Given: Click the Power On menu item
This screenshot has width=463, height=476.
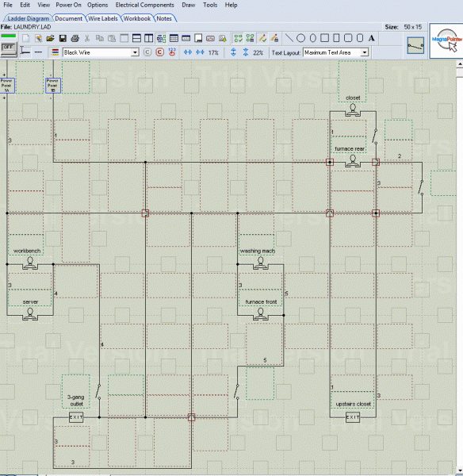Looking at the screenshot, I should click(68, 5).
